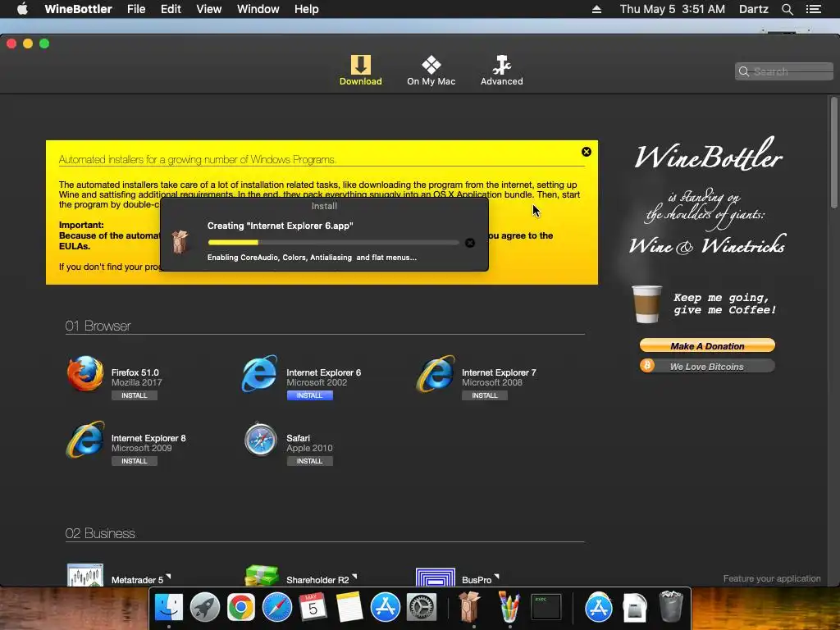Click Make A Donation button
Screen dimensions: 840x630
click(707, 345)
